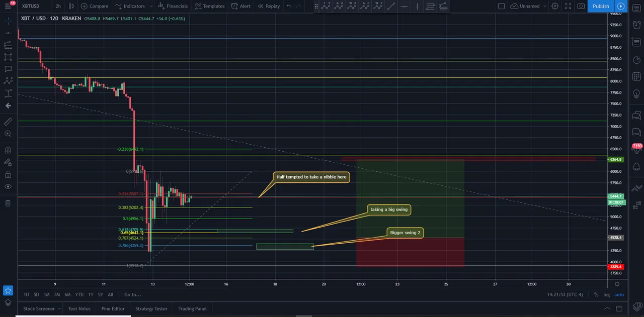Open trend line tools group in left sidebar
This screenshot has width=644, height=317.
(x=8, y=33)
